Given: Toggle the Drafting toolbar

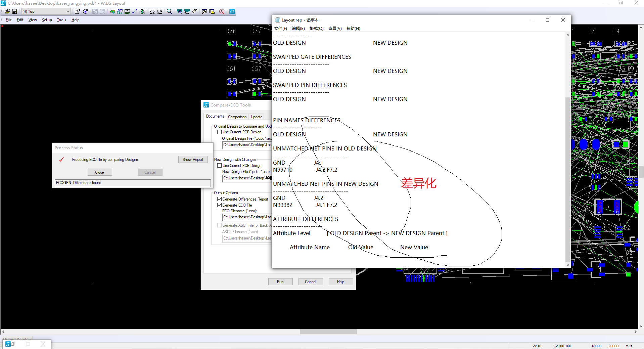Looking at the screenshot, I should (x=112, y=11).
